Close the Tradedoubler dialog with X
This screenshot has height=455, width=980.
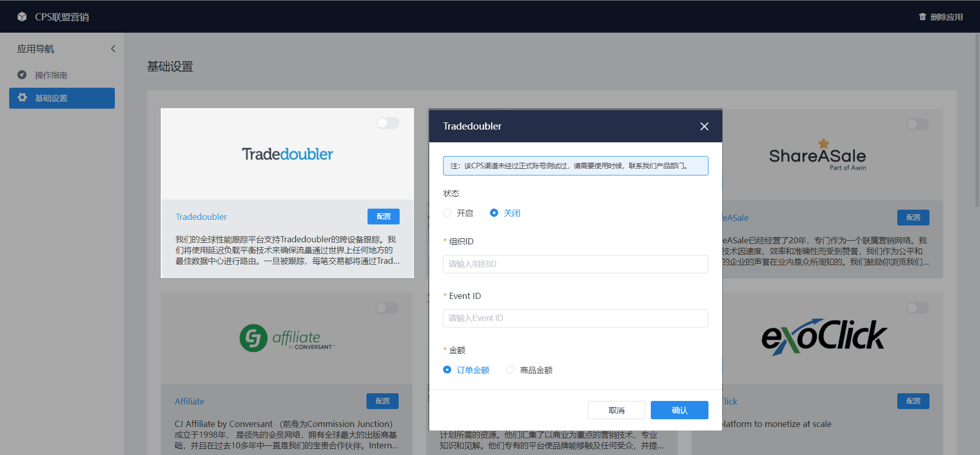[704, 126]
